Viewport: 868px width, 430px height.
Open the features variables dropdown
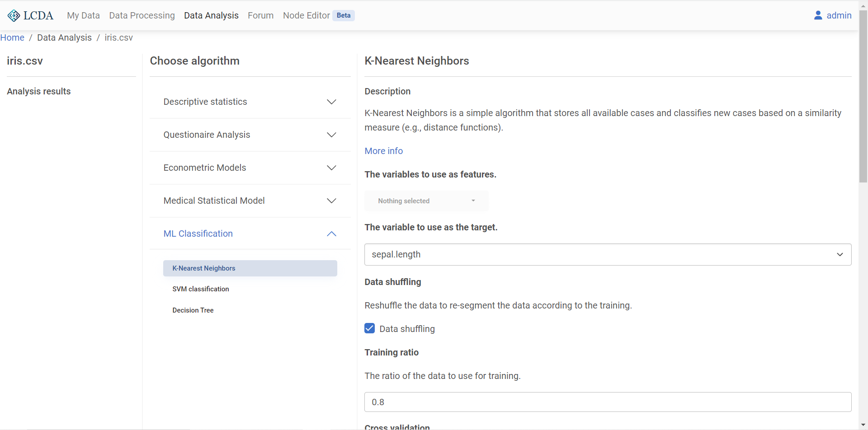426,201
